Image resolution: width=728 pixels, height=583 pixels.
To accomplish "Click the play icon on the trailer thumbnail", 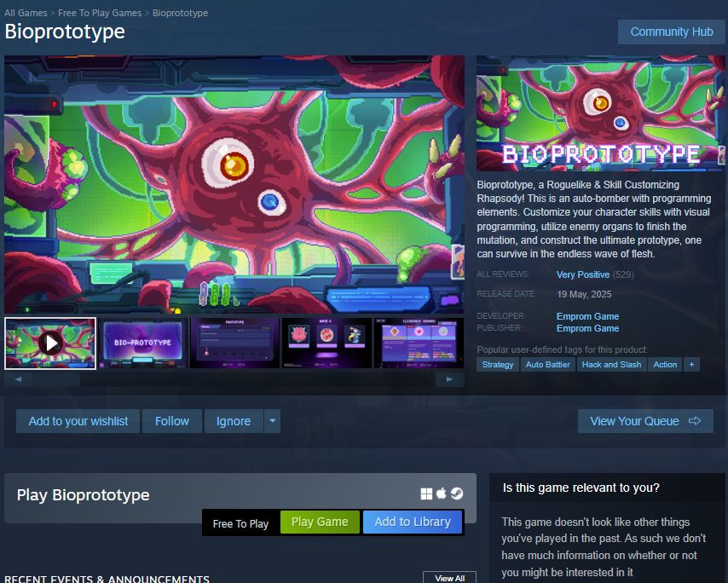I will pyautogui.click(x=50, y=343).
